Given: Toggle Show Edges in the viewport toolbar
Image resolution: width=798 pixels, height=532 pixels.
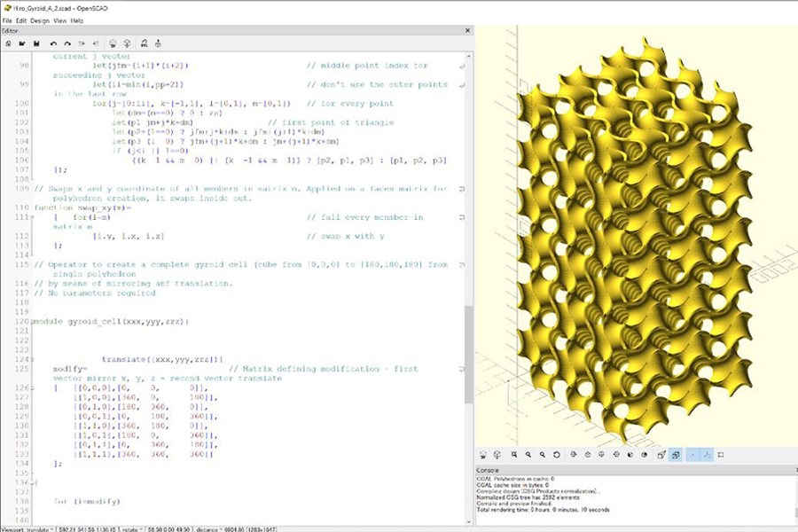Looking at the screenshot, I should 721,455.
